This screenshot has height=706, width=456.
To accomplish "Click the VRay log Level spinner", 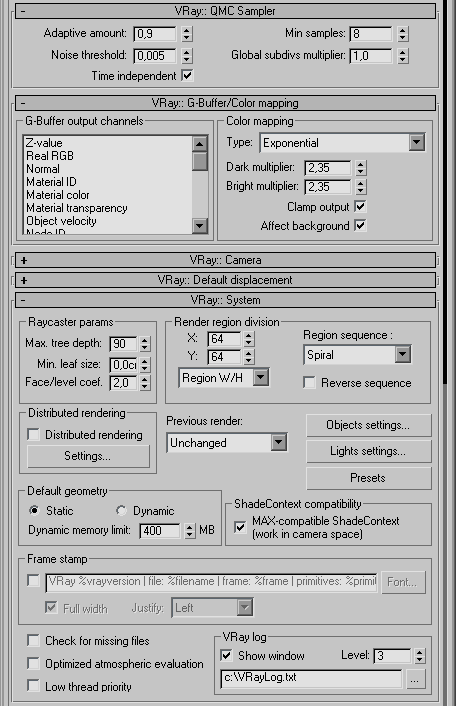I will click(420, 656).
